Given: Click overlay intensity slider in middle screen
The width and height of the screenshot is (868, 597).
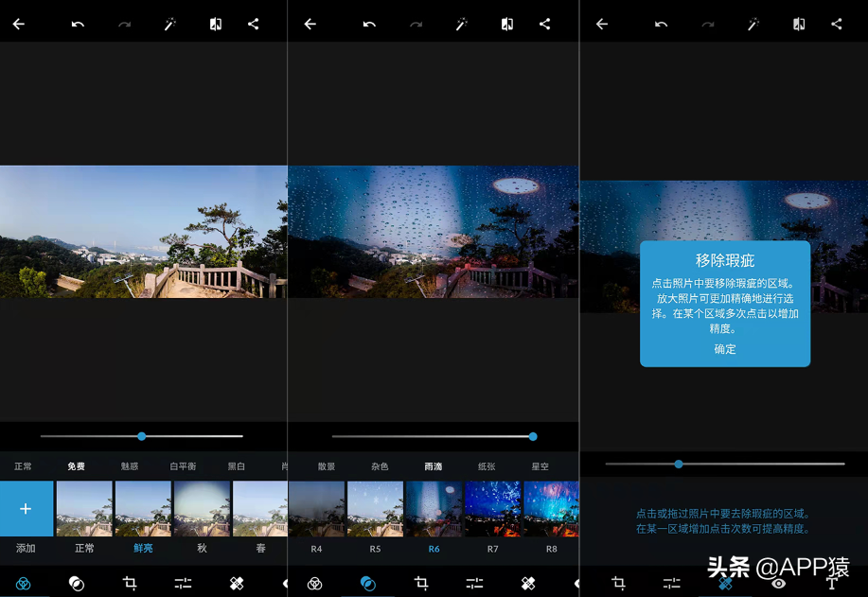Looking at the screenshot, I should (434, 436).
